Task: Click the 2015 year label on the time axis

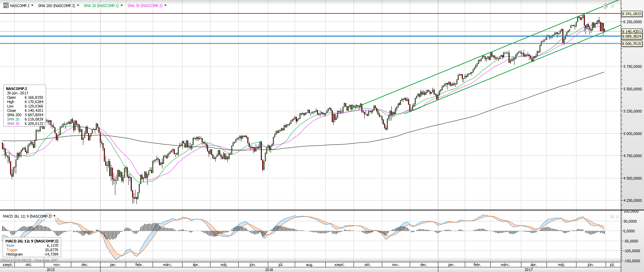Action: [50, 269]
